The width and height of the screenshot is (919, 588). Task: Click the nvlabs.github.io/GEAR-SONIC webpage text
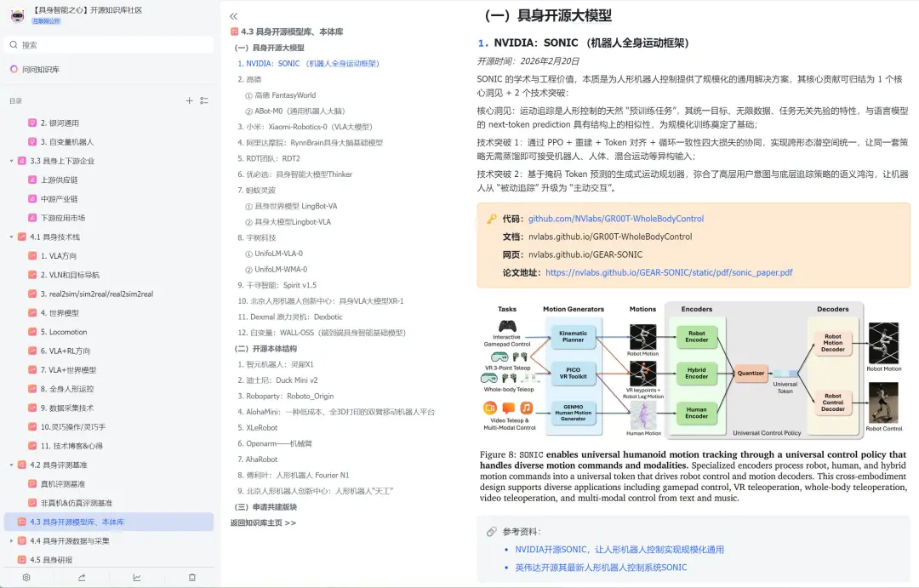click(585, 254)
